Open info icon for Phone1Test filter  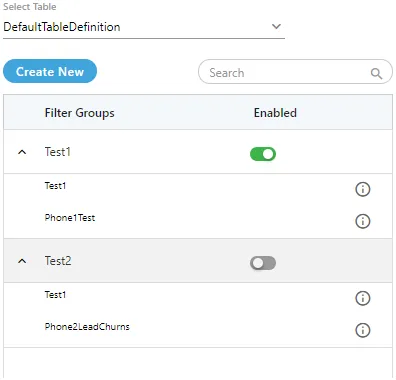coord(363,221)
